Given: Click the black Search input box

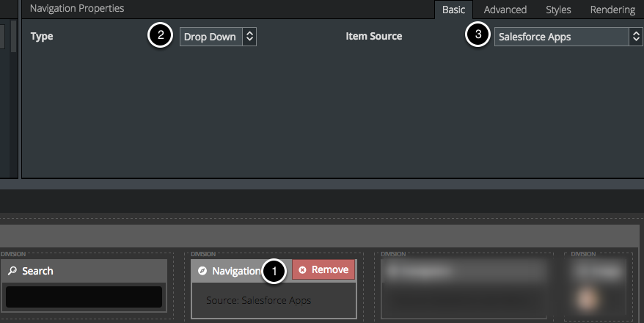Looking at the screenshot, I should pyautogui.click(x=83, y=297).
